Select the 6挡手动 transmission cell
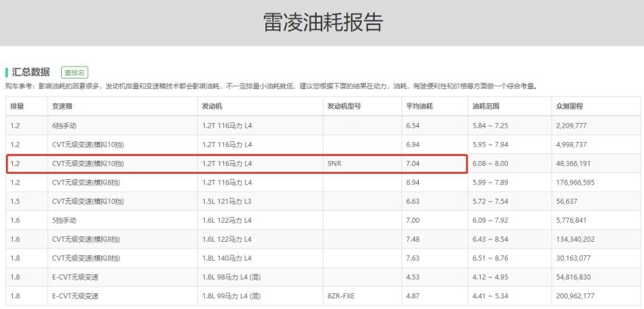 point(64,125)
